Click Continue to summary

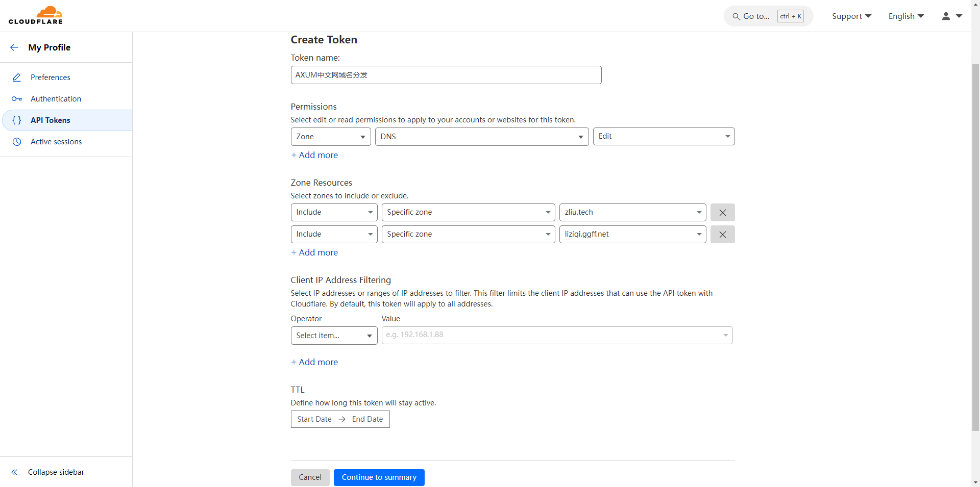point(379,477)
